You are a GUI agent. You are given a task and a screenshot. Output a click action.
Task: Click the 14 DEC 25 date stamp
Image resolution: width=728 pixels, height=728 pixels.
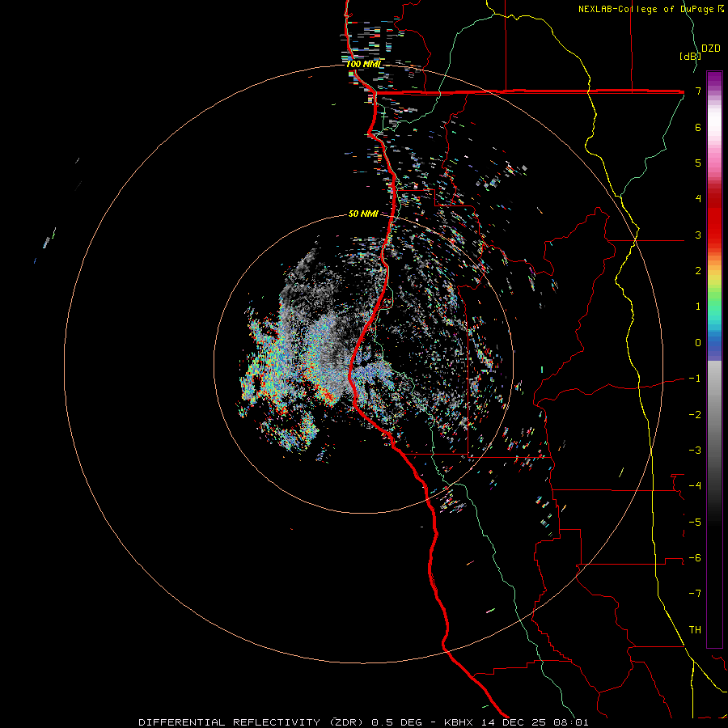click(x=513, y=722)
